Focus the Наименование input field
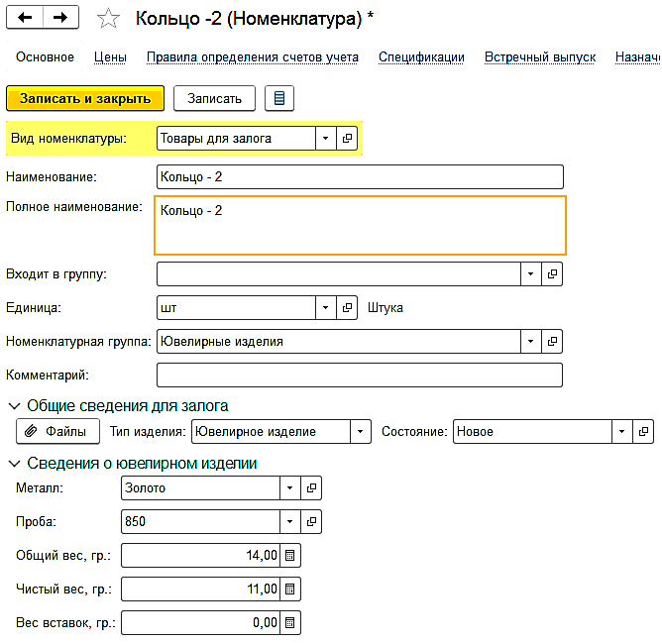Viewport: 662px width, 644px height. pyautogui.click(x=360, y=176)
